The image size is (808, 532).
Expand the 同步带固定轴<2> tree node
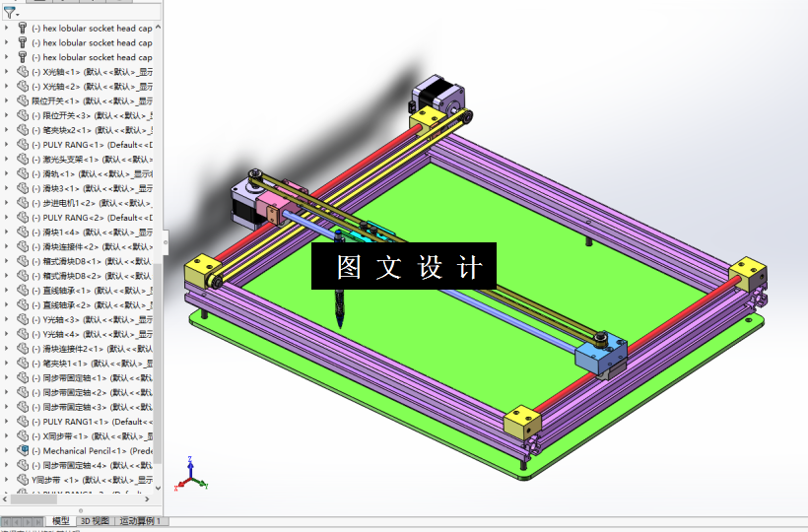[x=6, y=392]
